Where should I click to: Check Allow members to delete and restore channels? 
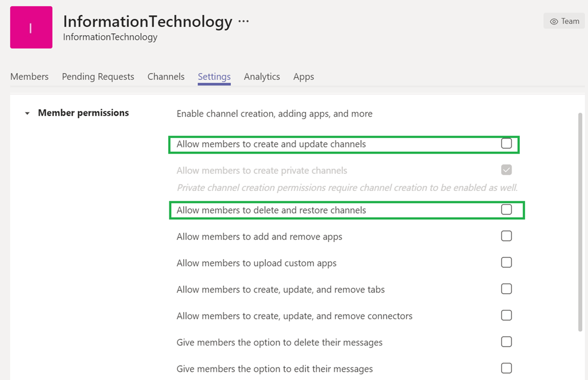pos(506,209)
